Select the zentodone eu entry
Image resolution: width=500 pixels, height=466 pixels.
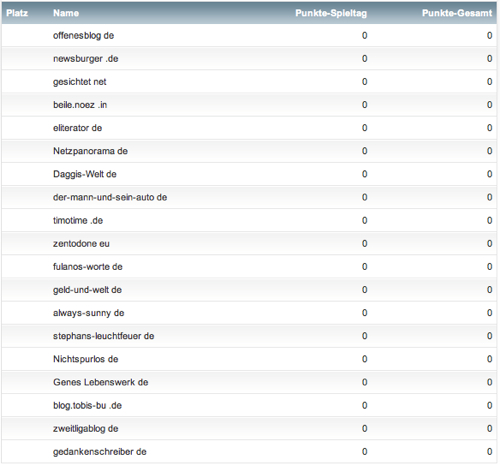(x=81, y=244)
